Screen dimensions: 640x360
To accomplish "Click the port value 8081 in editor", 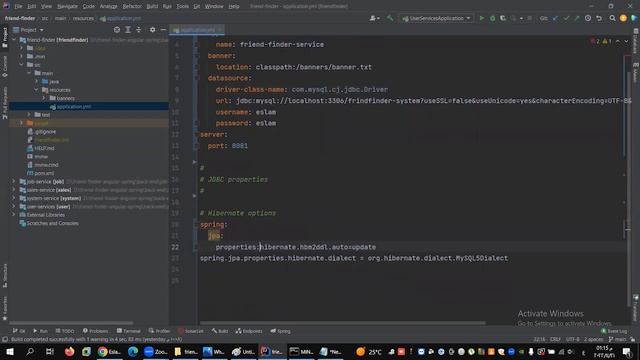I will (240, 146).
